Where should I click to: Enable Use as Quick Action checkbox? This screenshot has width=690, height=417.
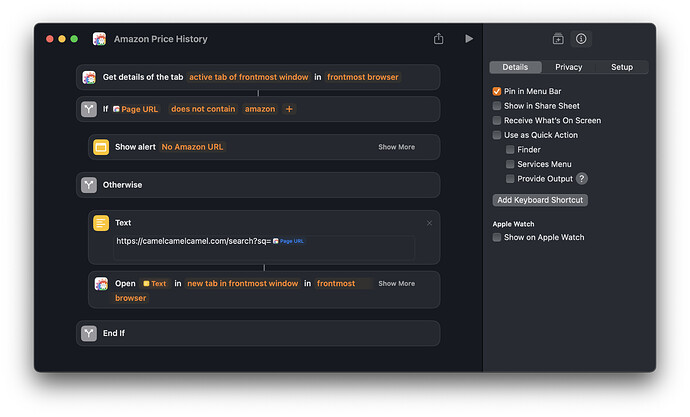point(496,135)
